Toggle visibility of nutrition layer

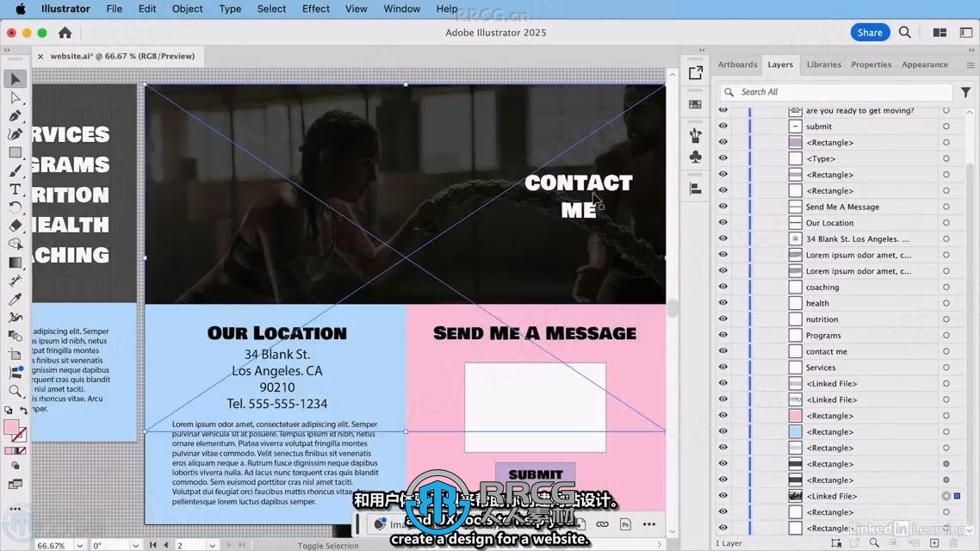[x=723, y=319]
